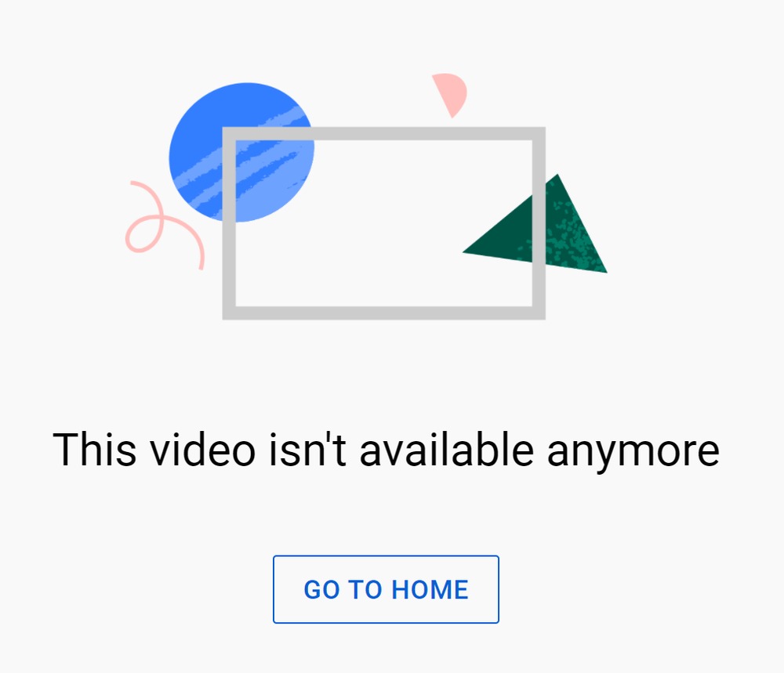The height and width of the screenshot is (673, 784).
Task: Click the word "HOME" on the button
Action: pyautogui.click(x=430, y=590)
